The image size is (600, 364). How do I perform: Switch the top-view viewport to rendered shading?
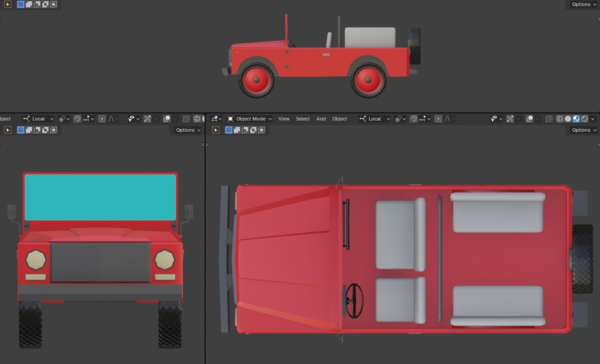tap(584, 119)
